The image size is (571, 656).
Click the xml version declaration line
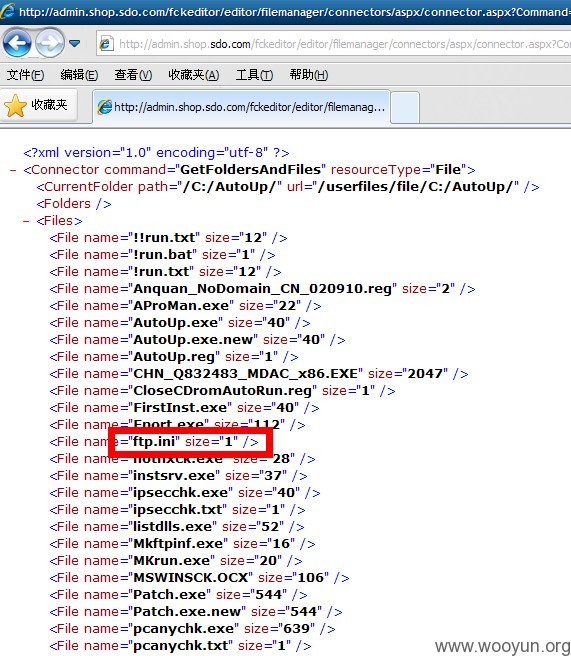156,153
